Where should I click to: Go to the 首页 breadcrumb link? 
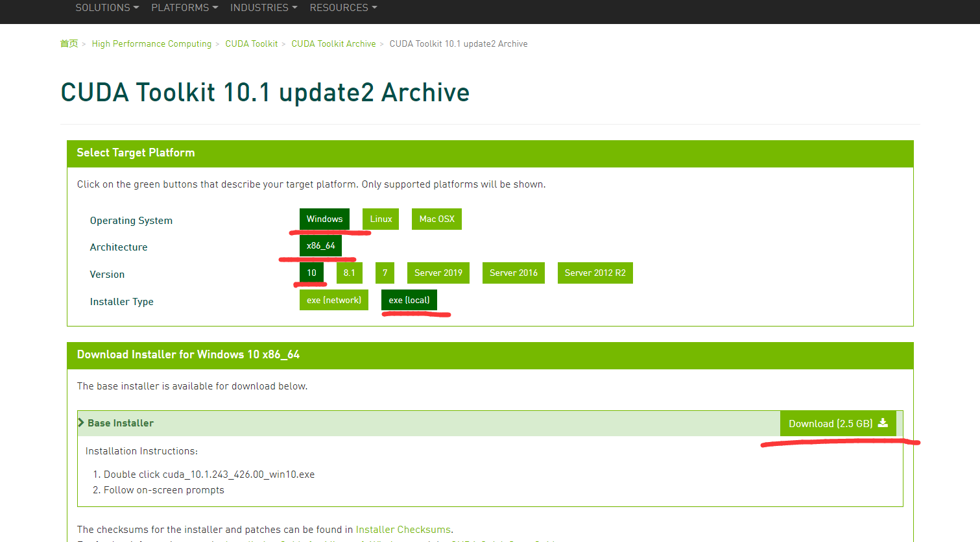pyautogui.click(x=69, y=43)
